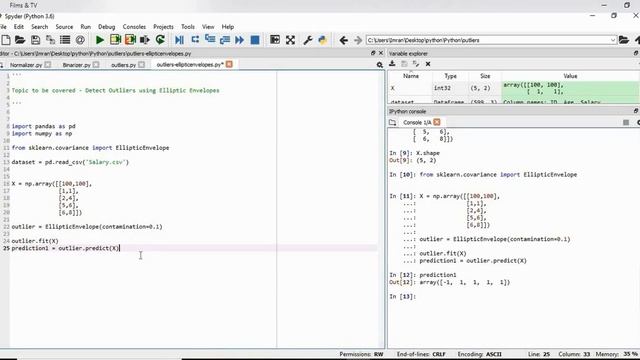Image resolution: width=640 pixels, height=360 pixels.
Task: Stop debugging with the blue square icon
Action: tap(255, 40)
